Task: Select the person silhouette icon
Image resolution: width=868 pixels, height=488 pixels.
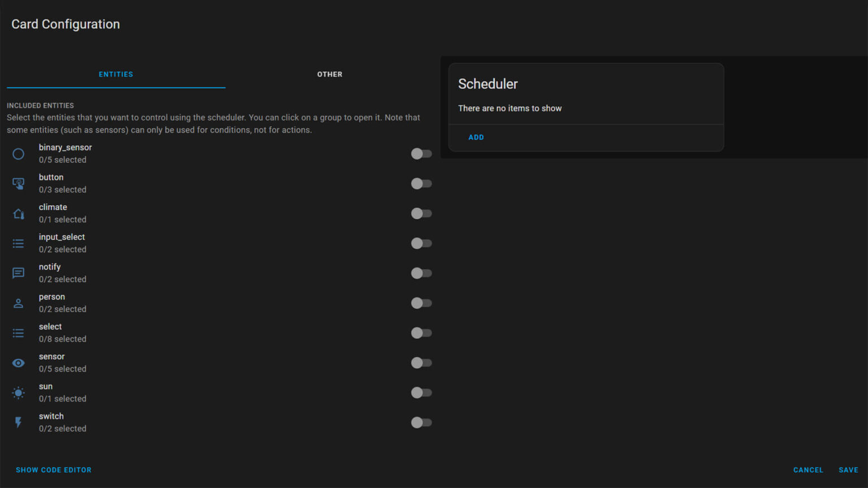Action: point(18,303)
